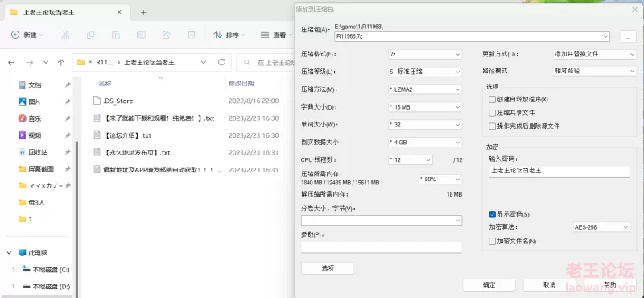The image size is (644, 298).
Task: Sort files by the 名称 column header
Action: tap(105, 84)
